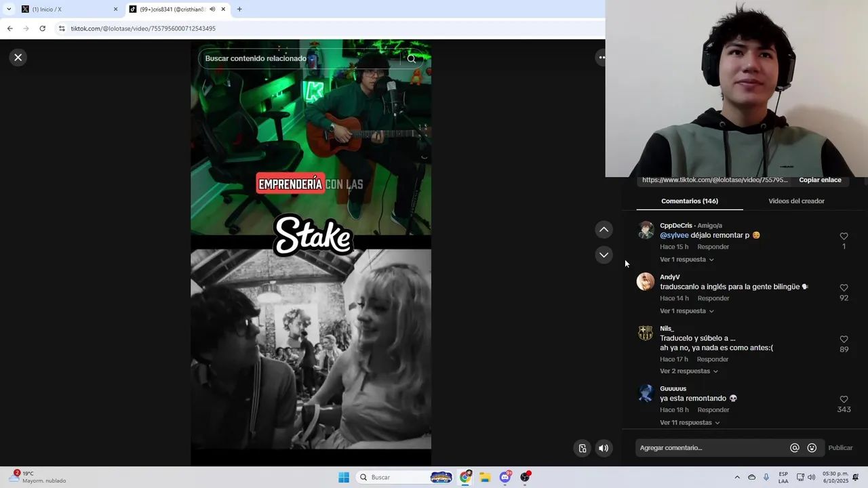This screenshot has height=488, width=868.
Task: Open the weather widget showing 19°C
Action: tap(37, 477)
